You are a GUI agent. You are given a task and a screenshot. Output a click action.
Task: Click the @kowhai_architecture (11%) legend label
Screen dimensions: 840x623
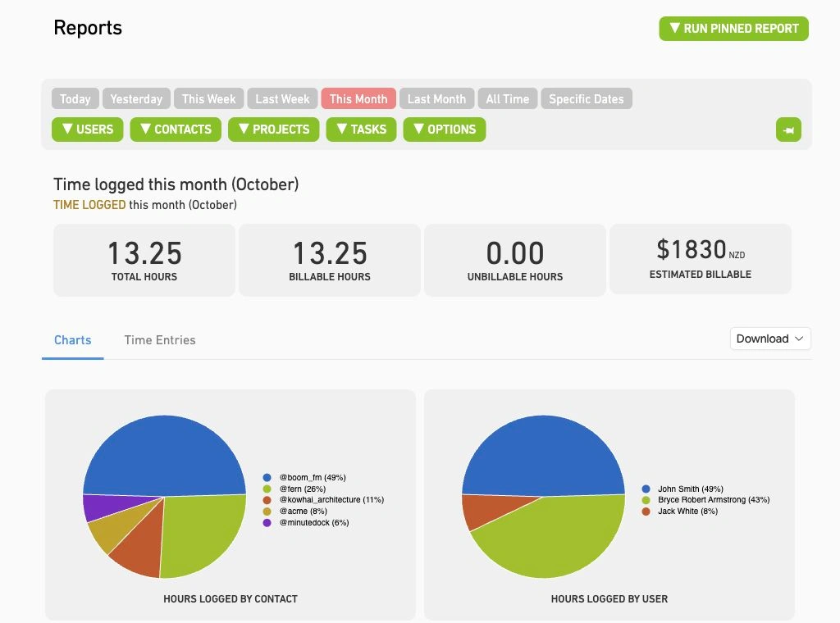(x=331, y=500)
